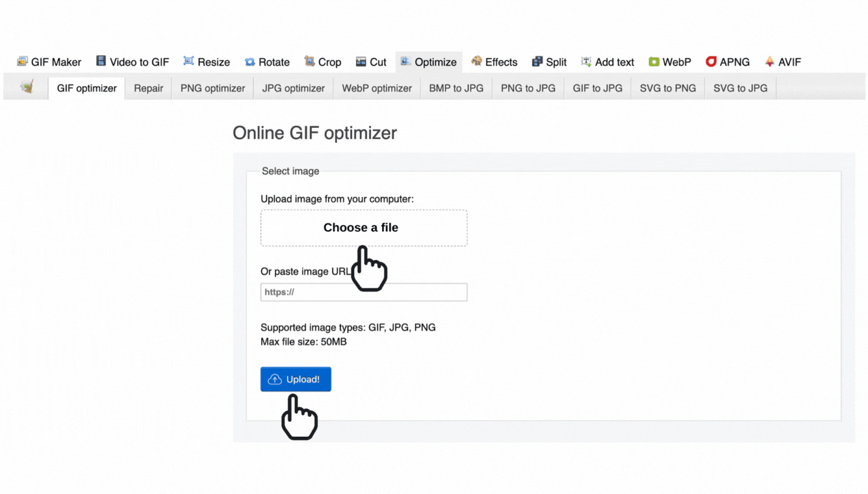
Task: Open the PNG optimizer tab
Action: [213, 88]
